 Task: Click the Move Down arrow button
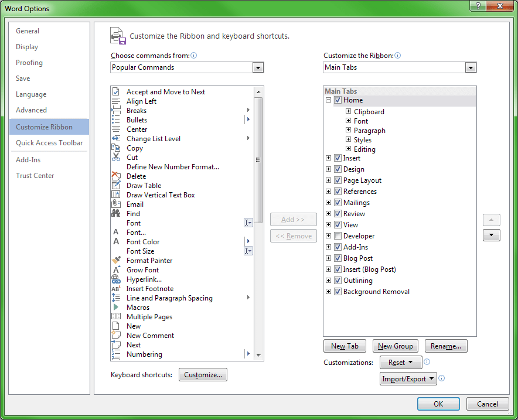[492, 235]
